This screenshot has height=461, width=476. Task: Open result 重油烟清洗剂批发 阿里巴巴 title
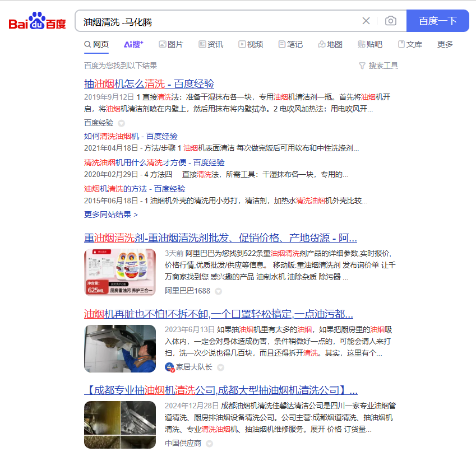(220, 238)
